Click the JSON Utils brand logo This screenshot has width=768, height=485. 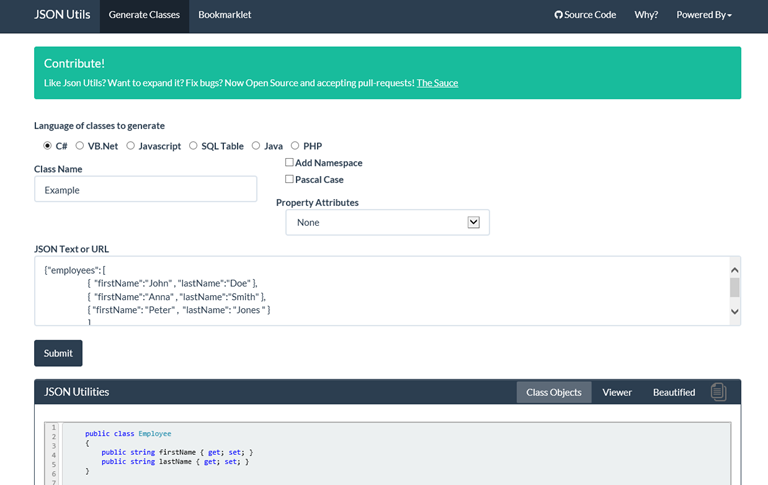tap(61, 15)
